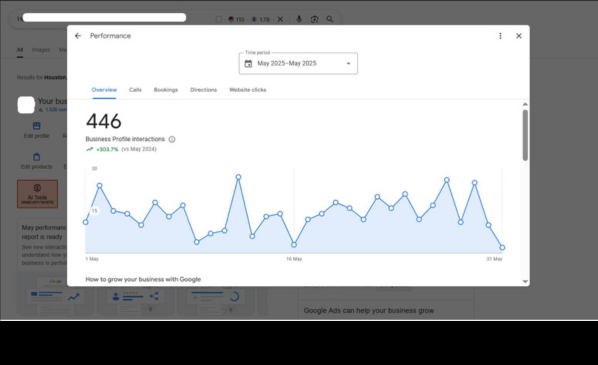598x365 pixels.
Task: Click 'Google Ads can help your business grow'
Action: click(x=369, y=310)
